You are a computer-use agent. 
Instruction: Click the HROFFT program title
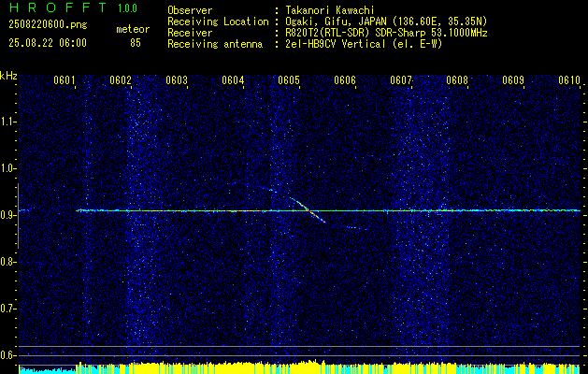click(x=58, y=7)
